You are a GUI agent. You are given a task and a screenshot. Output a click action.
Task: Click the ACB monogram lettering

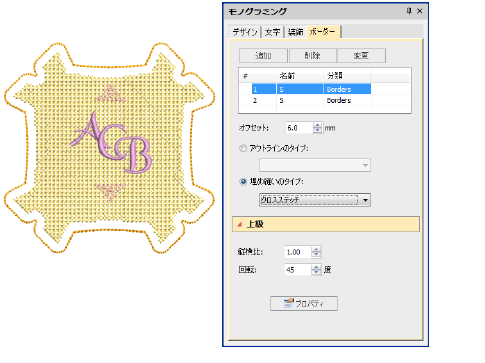click(x=112, y=143)
